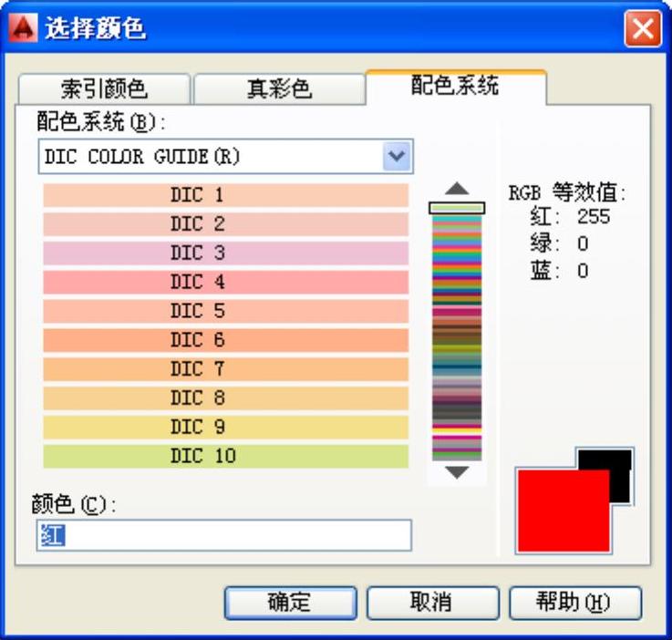The image size is (672, 640).
Task: Click the AutoCAD logo icon in title bar
Action: (23, 28)
